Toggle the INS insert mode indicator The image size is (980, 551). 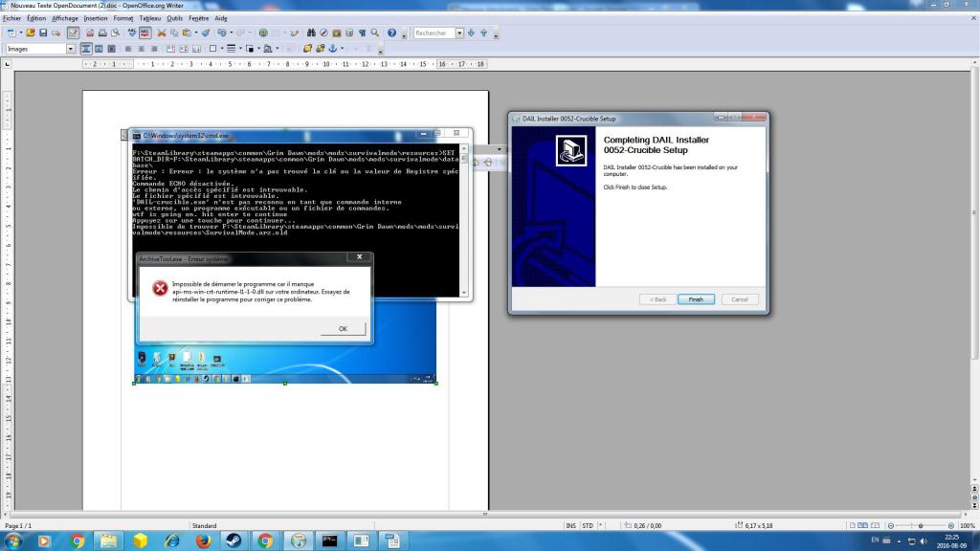point(571,525)
